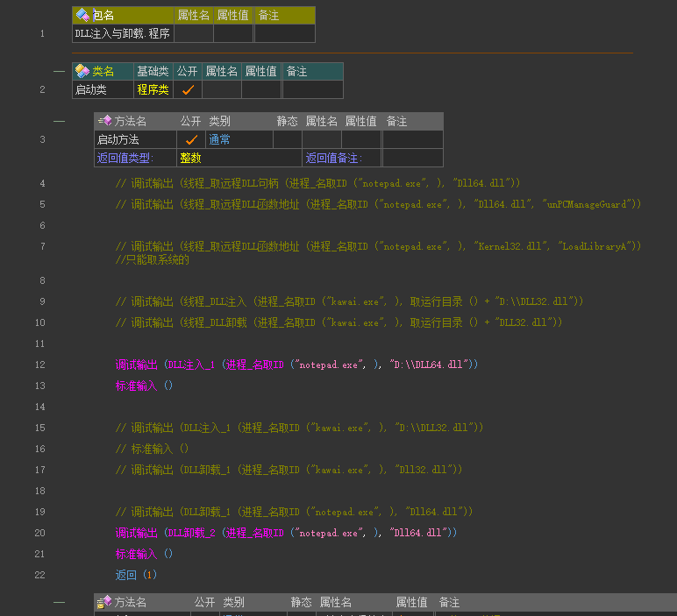
Task: Toggle the 公开 checkmark in the 启动类 row
Action: [x=188, y=89]
